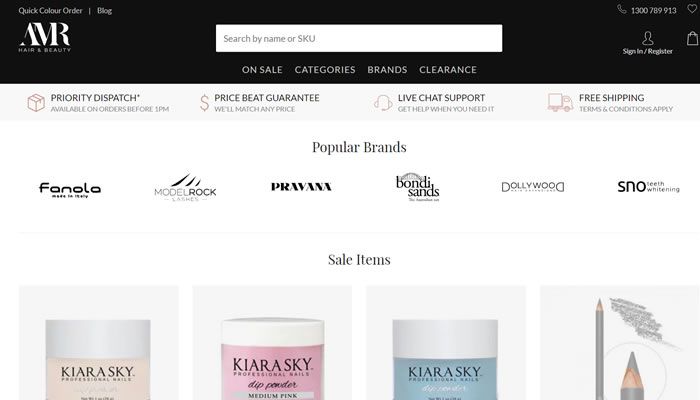
Task: Click the phone icon beside 1300 789 913
Action: [621, 9]
